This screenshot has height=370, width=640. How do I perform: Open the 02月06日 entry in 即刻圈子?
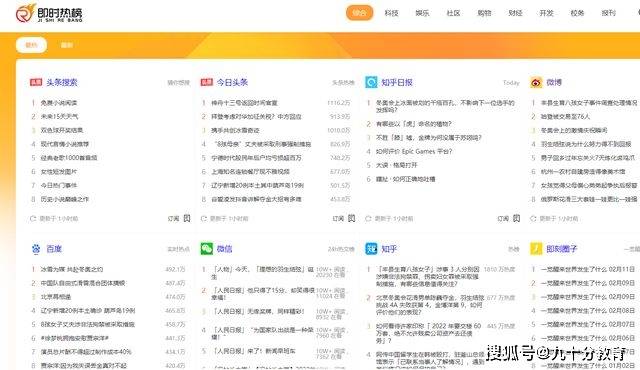point(588,338)
